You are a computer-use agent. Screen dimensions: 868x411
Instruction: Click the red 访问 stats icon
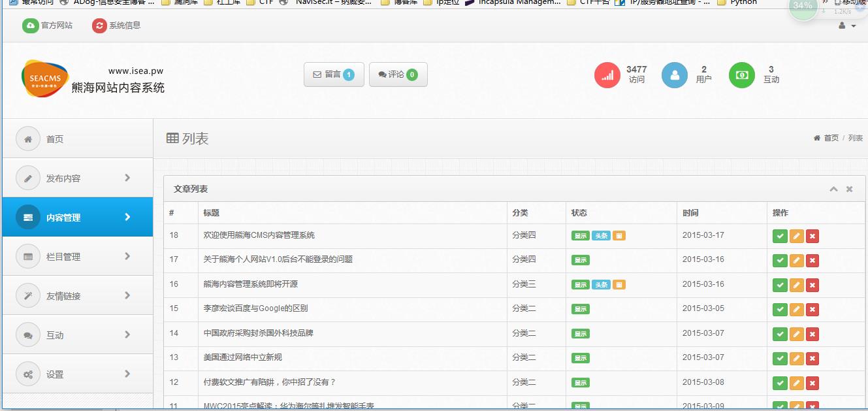pos(607,75)
